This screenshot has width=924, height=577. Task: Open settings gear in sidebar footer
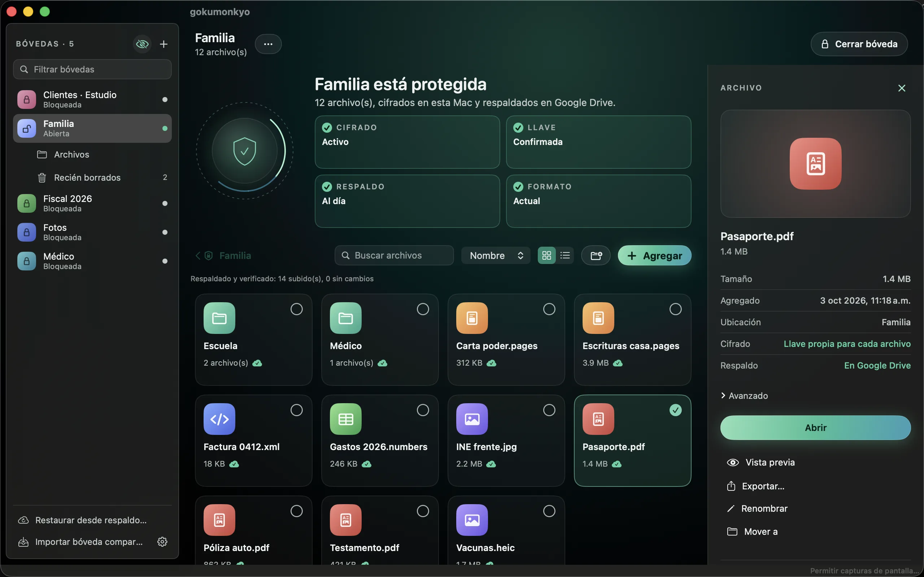coord(162,542)
